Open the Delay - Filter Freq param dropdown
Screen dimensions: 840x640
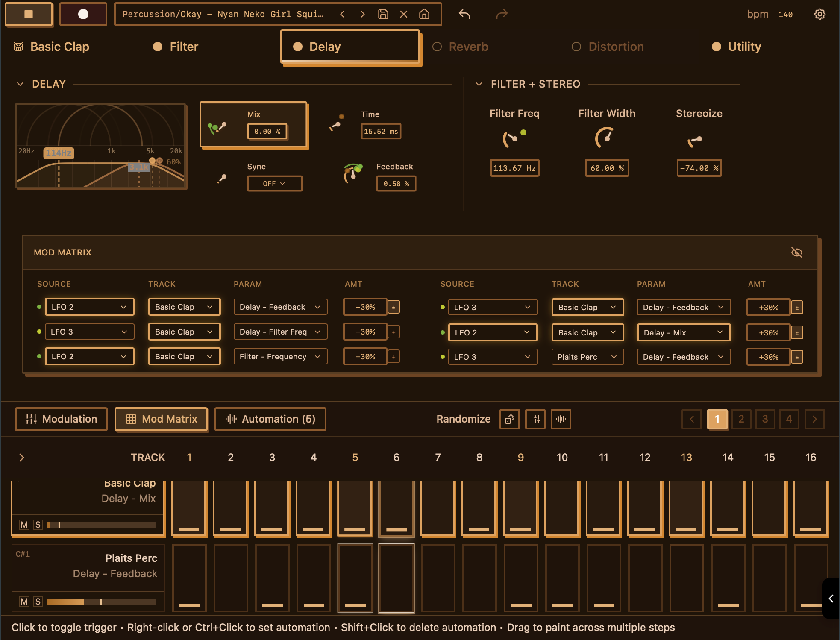point(280,332)
